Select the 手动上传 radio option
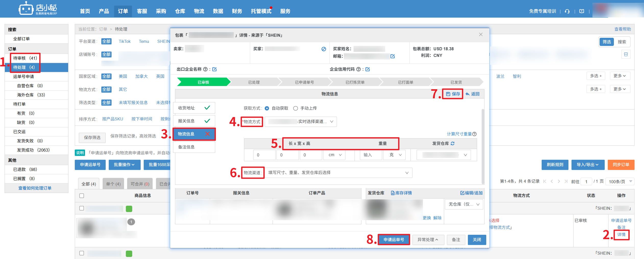Screen dimensions: 644x259 pos(296,108)
